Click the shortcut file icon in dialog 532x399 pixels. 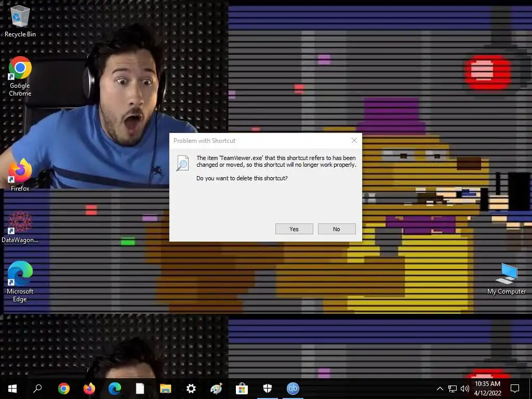182,163
